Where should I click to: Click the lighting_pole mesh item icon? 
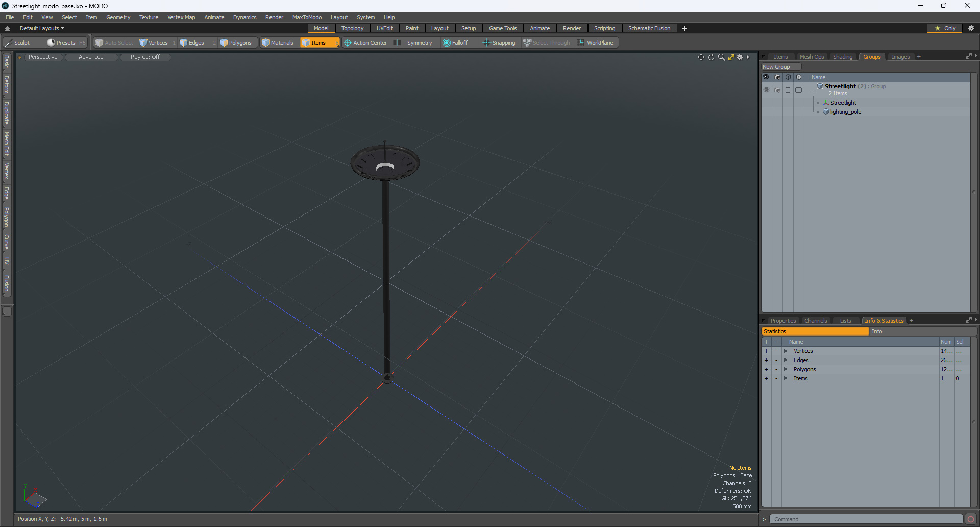[x=826, y=112]
